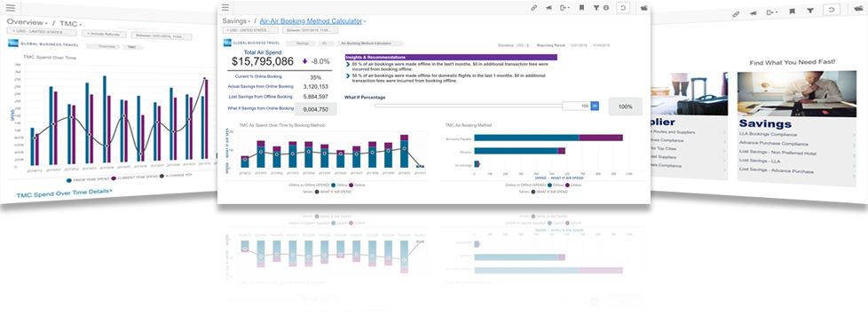Toggle the Offline legend item under TMC Air Booking Method
Image resolution: width=868 pixels, height=331 pixels.
(556, 185)
